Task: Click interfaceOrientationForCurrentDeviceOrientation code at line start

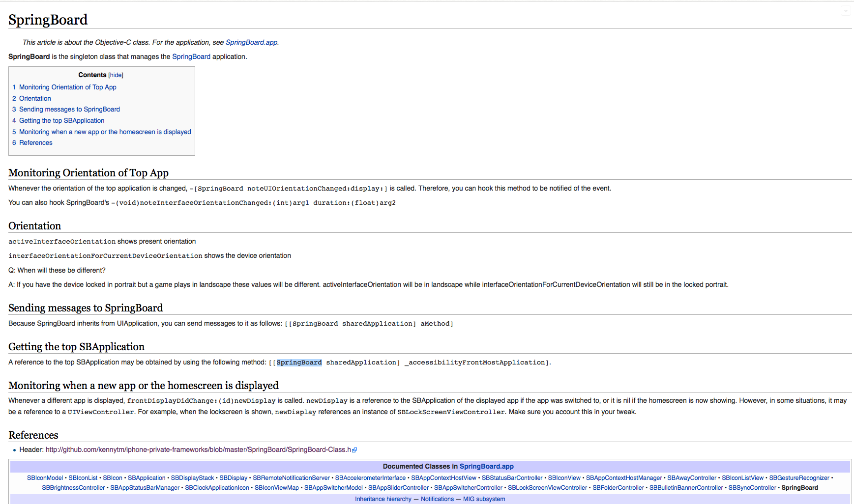Action: pos(105,256)
